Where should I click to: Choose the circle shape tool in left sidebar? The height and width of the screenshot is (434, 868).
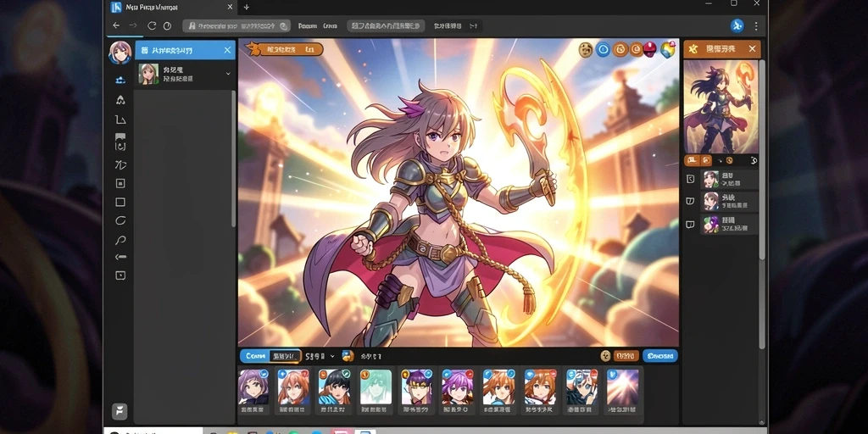click(x=120, y=220)
